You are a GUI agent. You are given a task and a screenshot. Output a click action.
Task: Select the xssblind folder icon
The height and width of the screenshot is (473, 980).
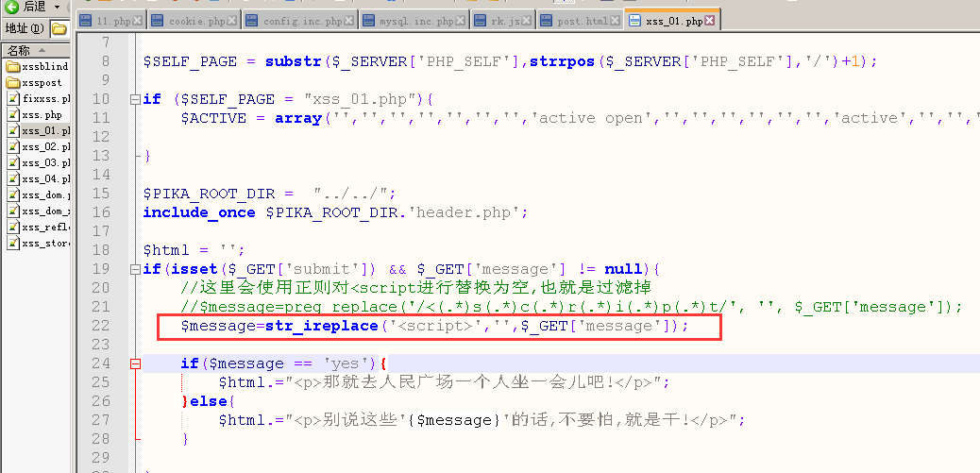13,66
